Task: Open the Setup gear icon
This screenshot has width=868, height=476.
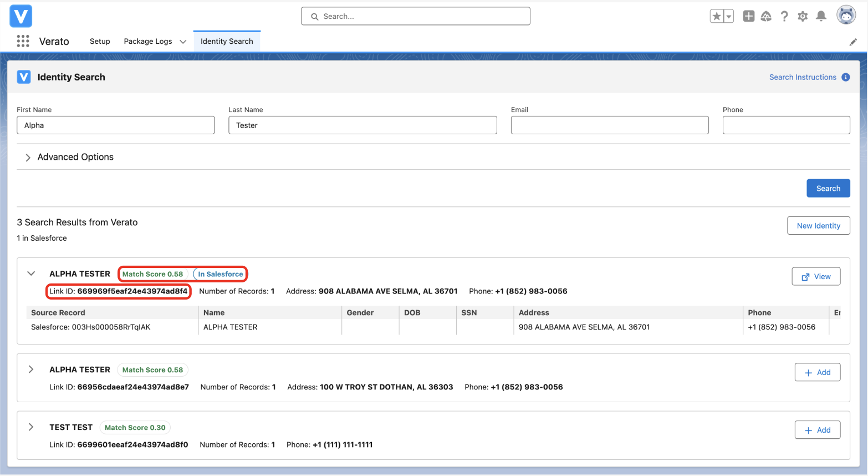Action: (x=803, y=16)
